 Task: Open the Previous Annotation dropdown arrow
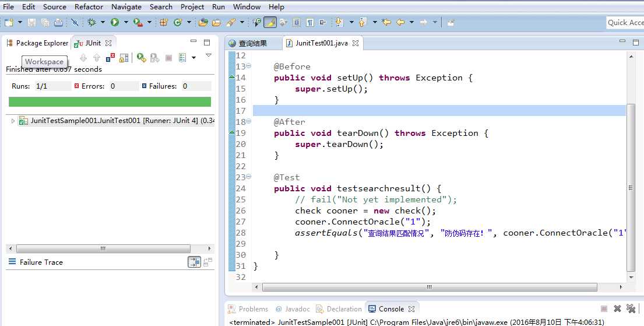pyautogui.click(x=375, y=23)
